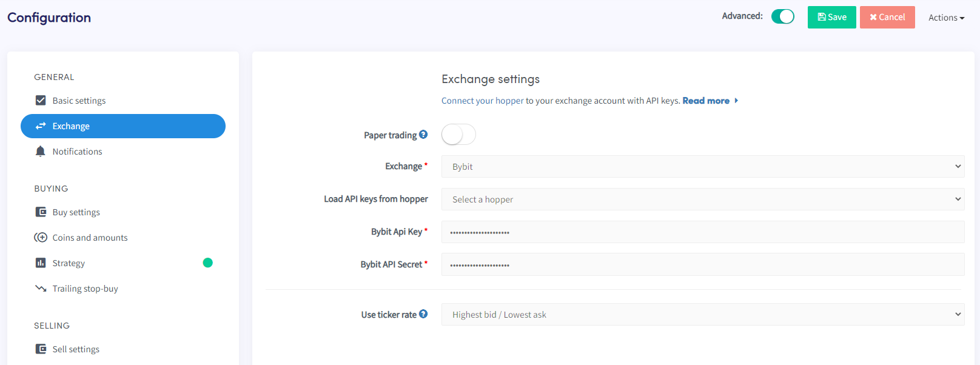This screenshot has height=365, width=980.
Task: Click the Notifications bell icon
Action: (x=41, y=152)
